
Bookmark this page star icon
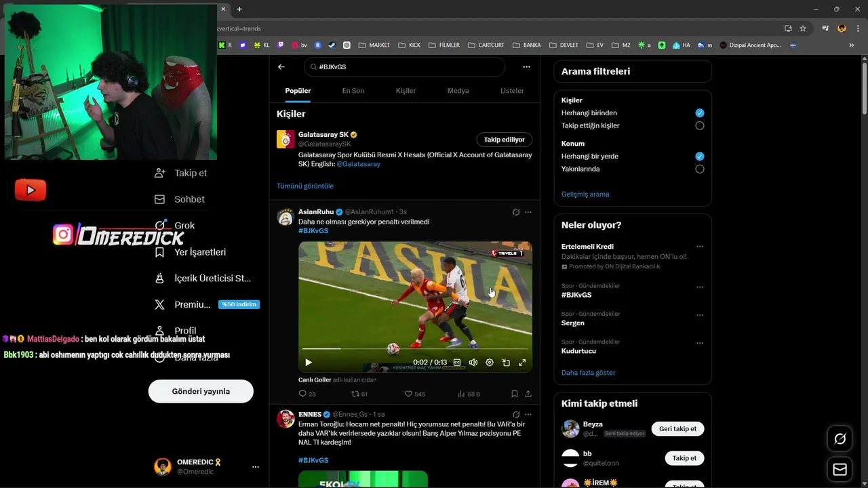tap(803, 28)
